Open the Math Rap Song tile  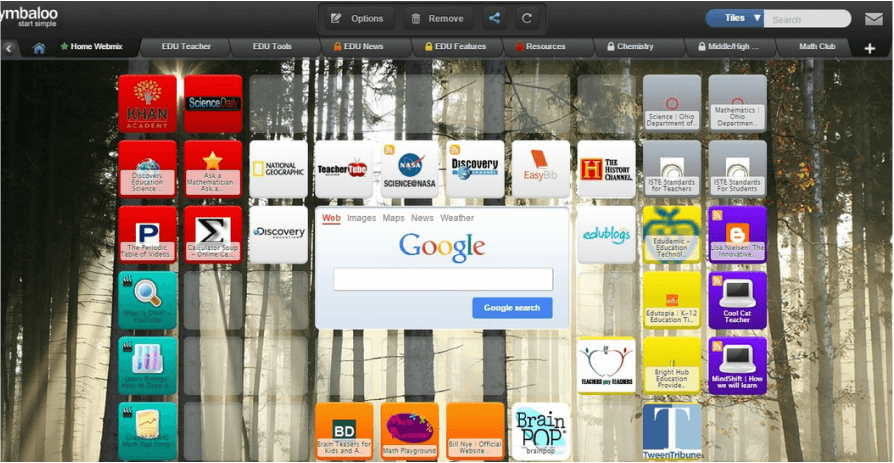click(147, 432)
